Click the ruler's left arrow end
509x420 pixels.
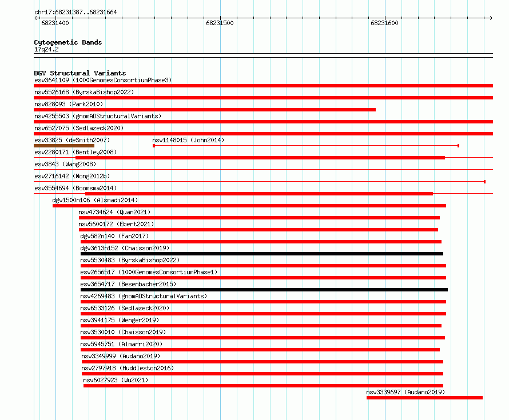tap(35, 18)
